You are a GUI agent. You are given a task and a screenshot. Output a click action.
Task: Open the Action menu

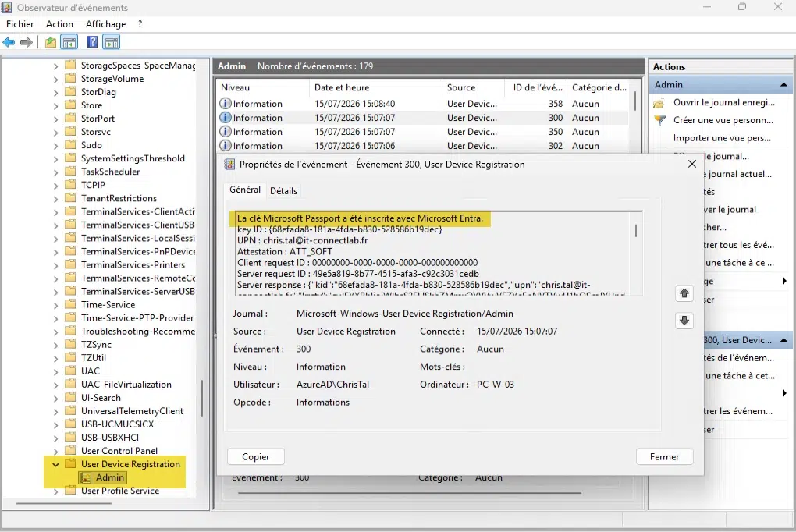point(59,24)
